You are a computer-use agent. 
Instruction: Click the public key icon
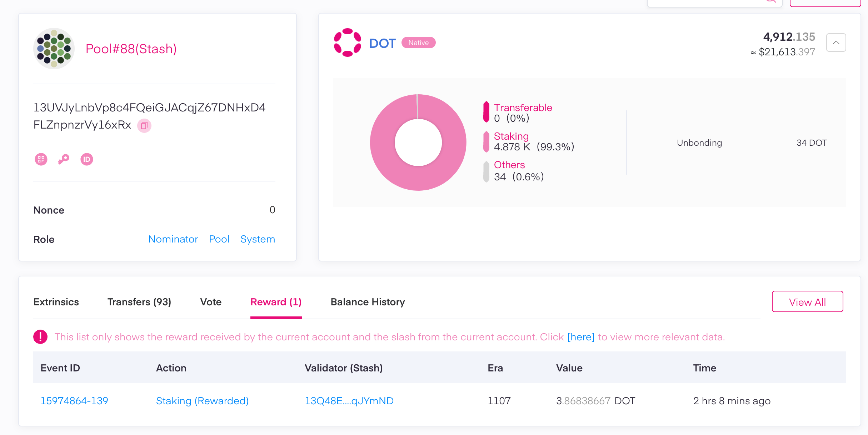[x=64, y=159]
